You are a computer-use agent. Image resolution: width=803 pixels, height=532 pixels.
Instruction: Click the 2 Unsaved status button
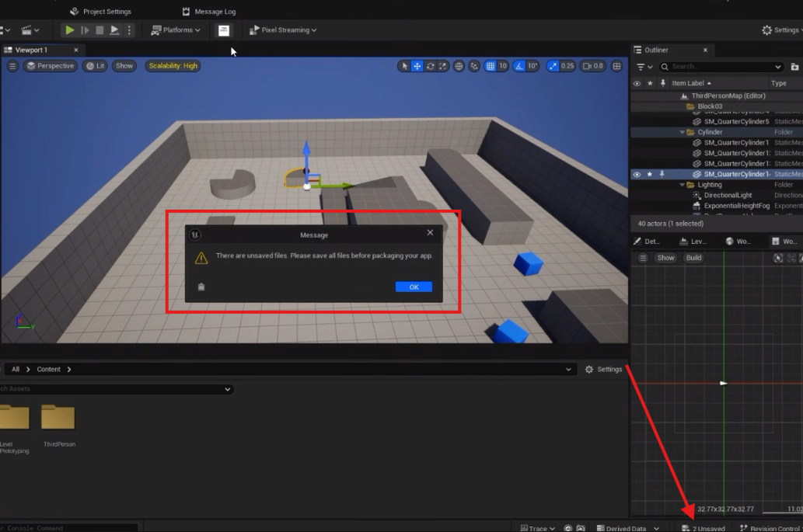click(x=703, y=528)
